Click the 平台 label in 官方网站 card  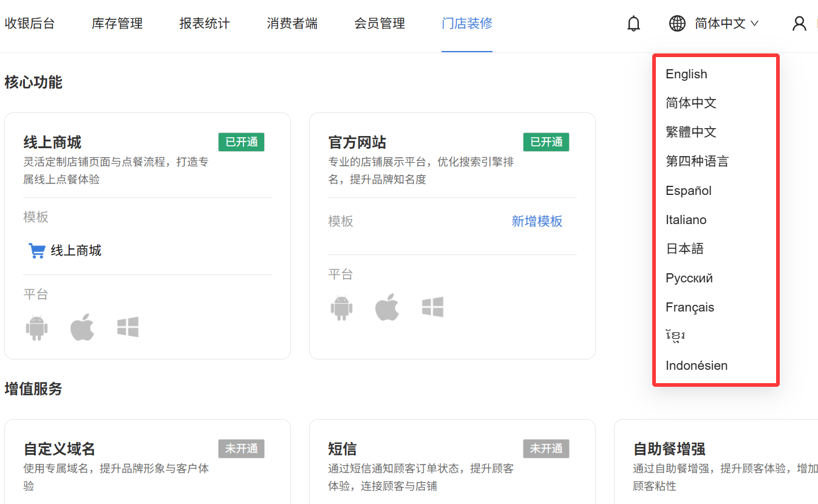pos(341,274)
